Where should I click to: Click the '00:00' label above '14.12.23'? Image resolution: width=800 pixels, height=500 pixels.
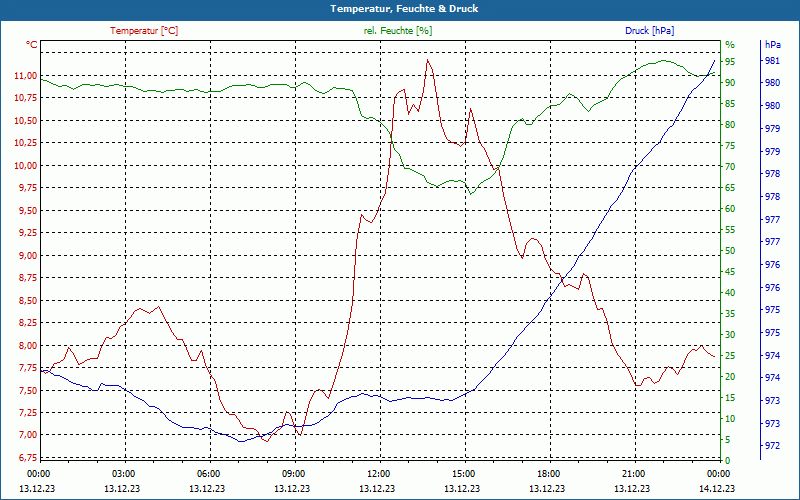click(719, 474)
